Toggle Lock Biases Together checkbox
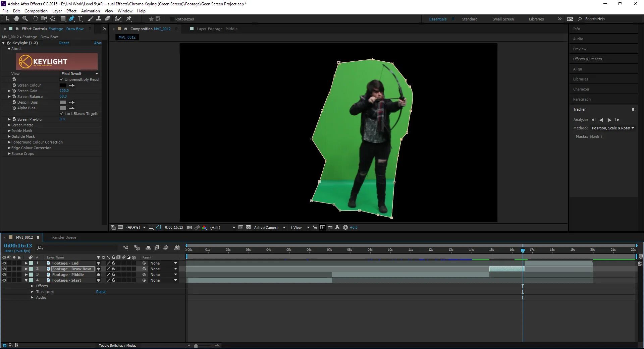This screenshot has width=644, height=349. (x=62, y=114)
